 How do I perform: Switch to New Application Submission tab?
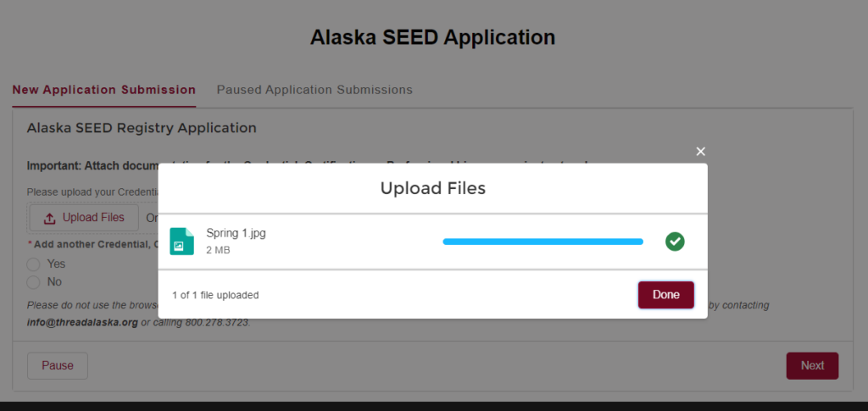point(104,90)
